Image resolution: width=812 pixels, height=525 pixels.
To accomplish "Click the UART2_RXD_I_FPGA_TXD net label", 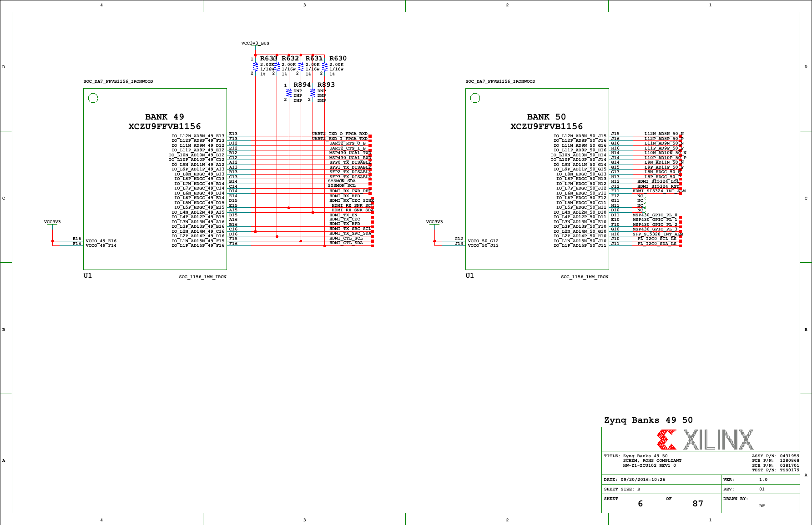I will (340, 139).
